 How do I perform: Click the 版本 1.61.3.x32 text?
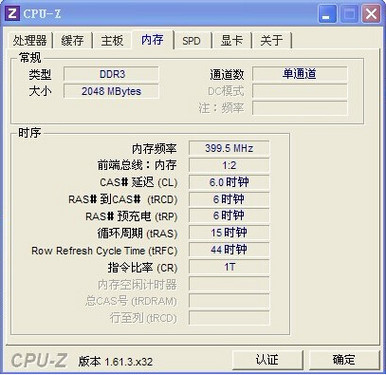click(115, 361)
